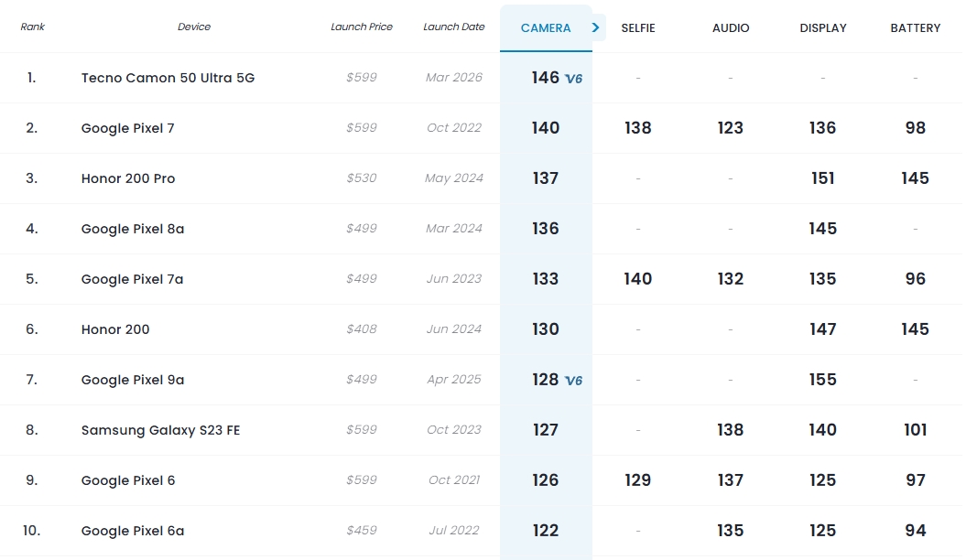
Task: Click Google Pixel 6a device name
Action: click(x=133, y=531)
